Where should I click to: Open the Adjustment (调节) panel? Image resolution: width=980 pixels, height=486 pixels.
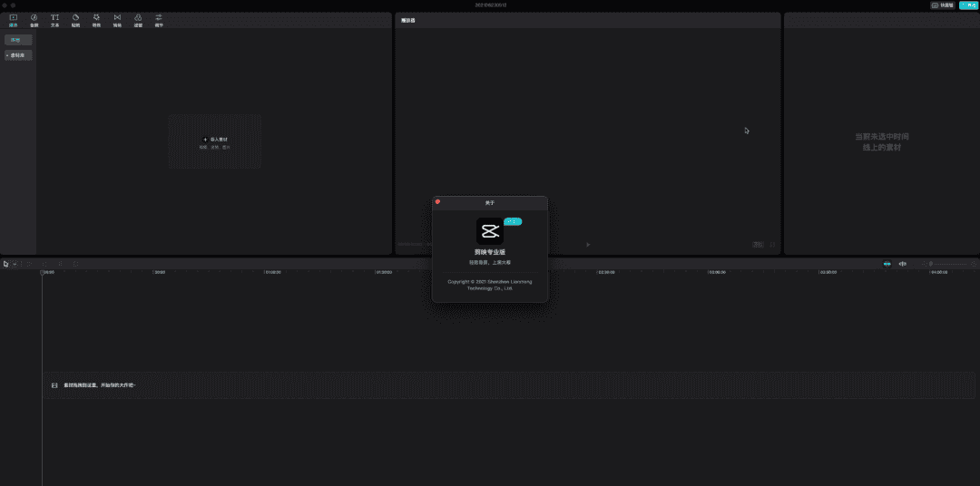point(159,20)
